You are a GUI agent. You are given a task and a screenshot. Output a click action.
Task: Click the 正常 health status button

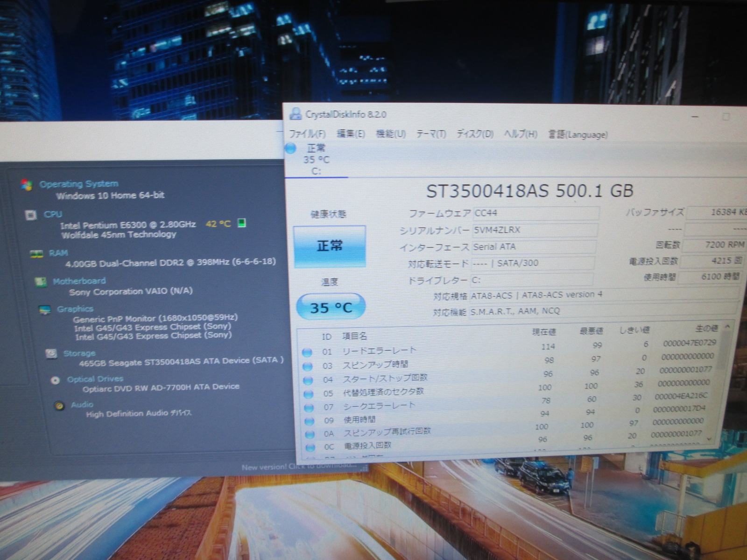[330, 246]
